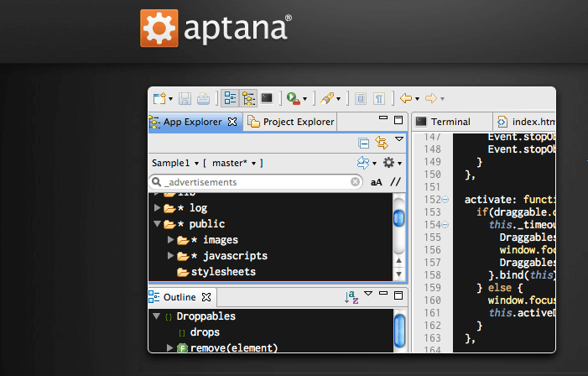The height and width of the screenshot is (376, 588).
Task: Toggle case sensitive aA search option
Action: point(376,182)
